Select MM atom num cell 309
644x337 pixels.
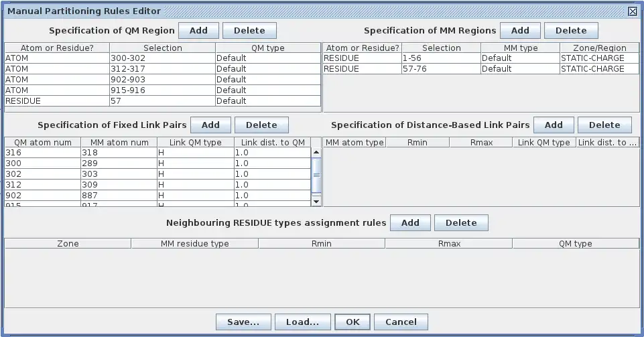(119, 184)
